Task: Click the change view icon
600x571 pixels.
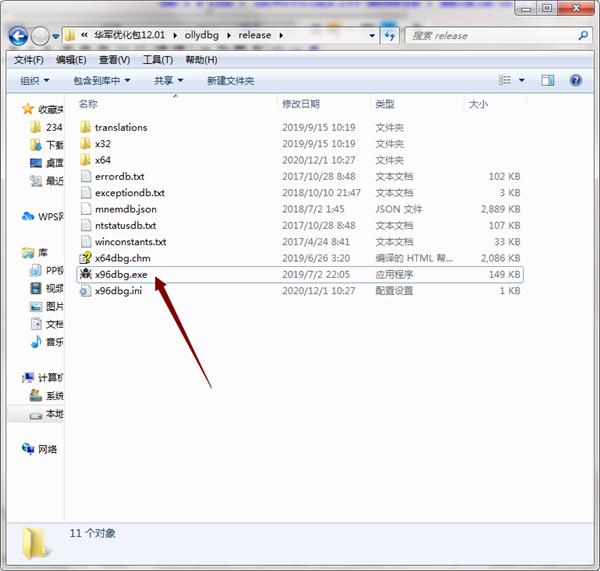Action: [x=504, y=80]
